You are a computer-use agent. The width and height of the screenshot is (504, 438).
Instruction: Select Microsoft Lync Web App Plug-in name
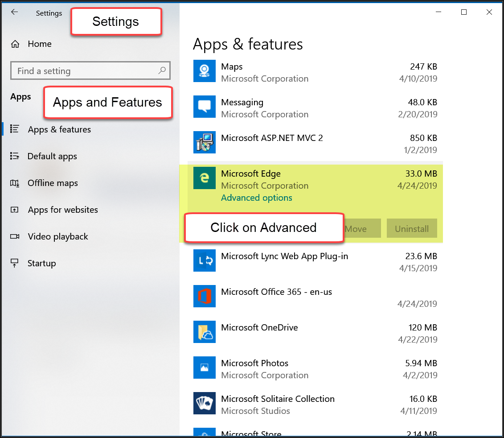point(284,256)
